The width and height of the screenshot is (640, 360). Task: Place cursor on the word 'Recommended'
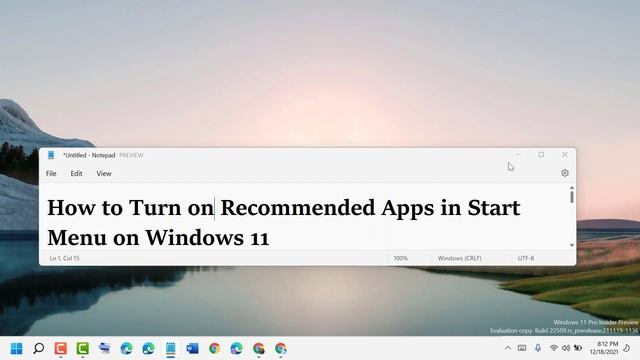298,207
